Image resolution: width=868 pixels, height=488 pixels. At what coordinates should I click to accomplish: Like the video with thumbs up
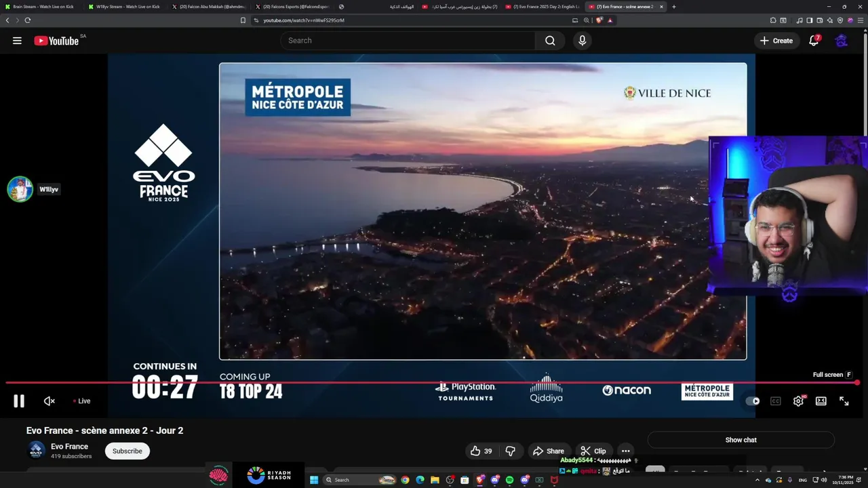pos(483,451)
